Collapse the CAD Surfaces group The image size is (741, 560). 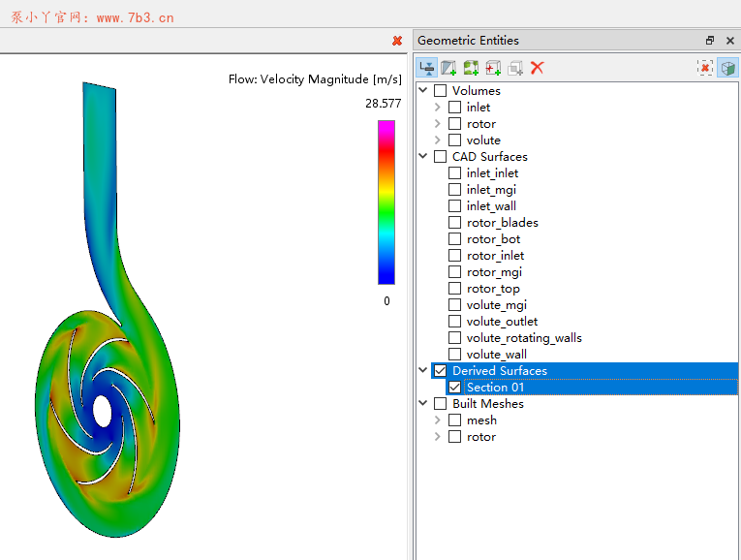tap(423, 156)
